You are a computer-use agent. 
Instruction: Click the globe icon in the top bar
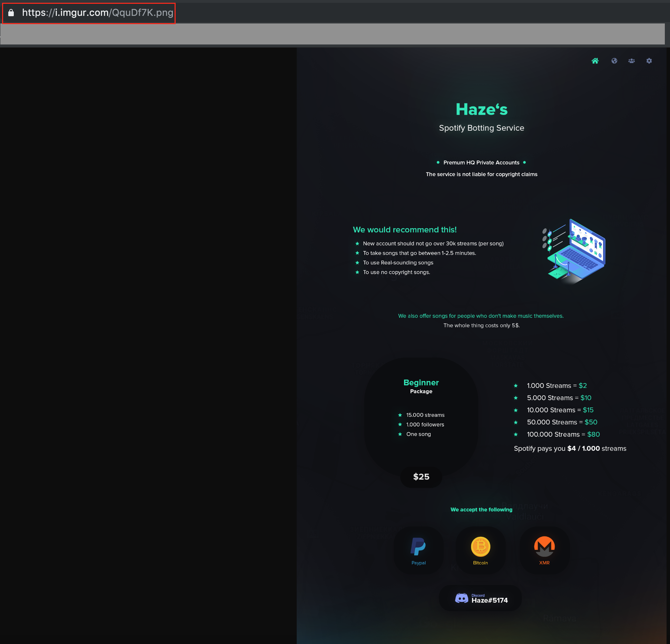tap(614, 61)
